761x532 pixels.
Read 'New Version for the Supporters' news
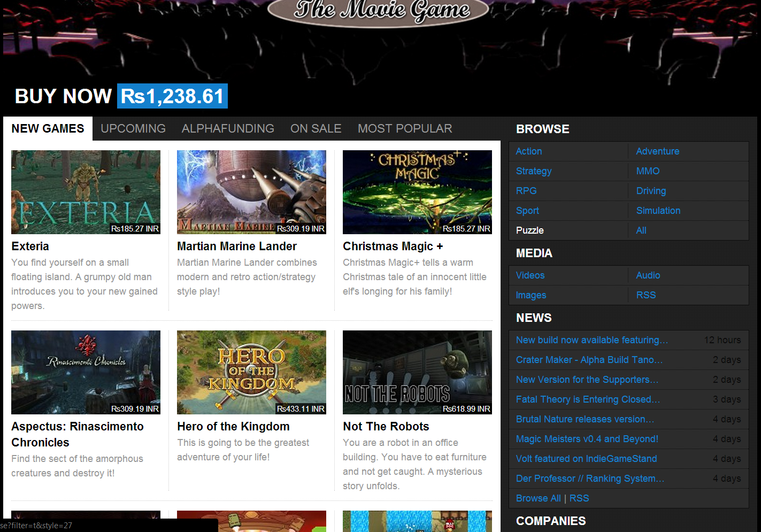point(587,380)
